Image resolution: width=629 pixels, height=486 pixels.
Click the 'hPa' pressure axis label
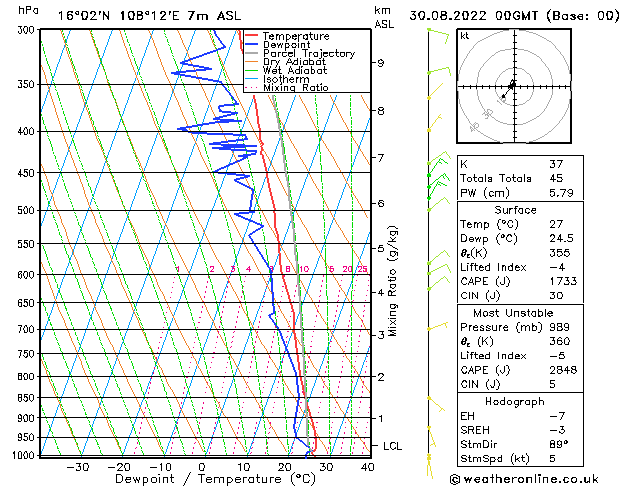coord(28,10)
